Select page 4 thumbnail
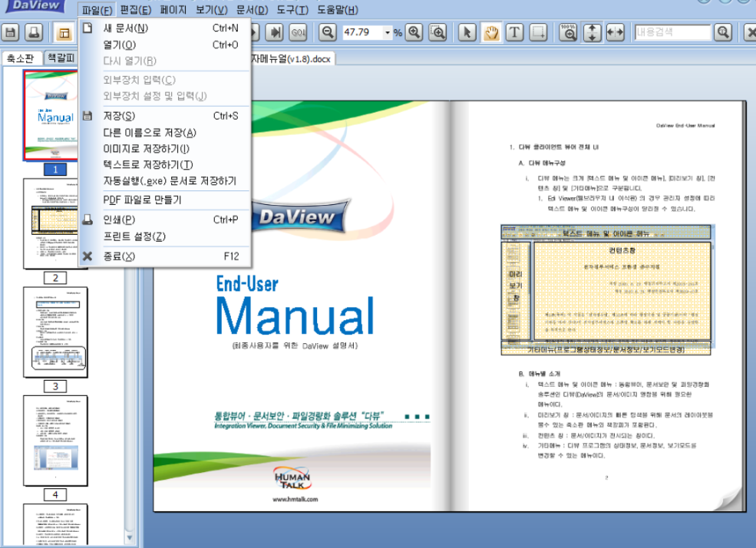 click(55, 441)
